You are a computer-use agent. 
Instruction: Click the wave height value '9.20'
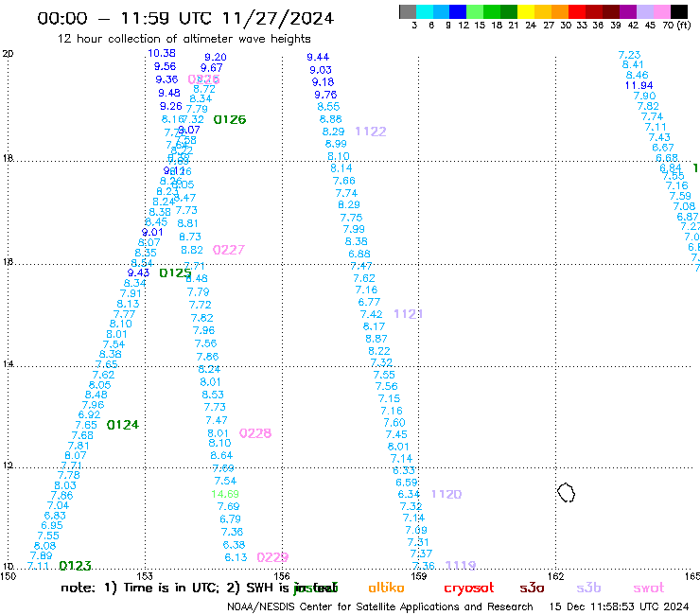coord(216,57)
